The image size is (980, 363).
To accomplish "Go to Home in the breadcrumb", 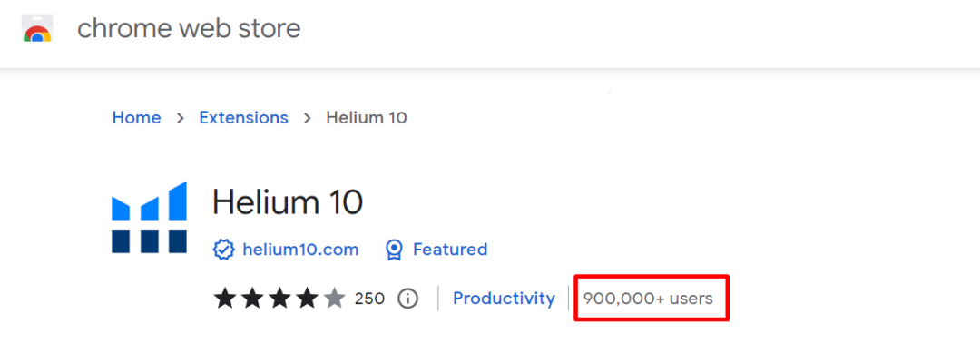I will point(136,118).
